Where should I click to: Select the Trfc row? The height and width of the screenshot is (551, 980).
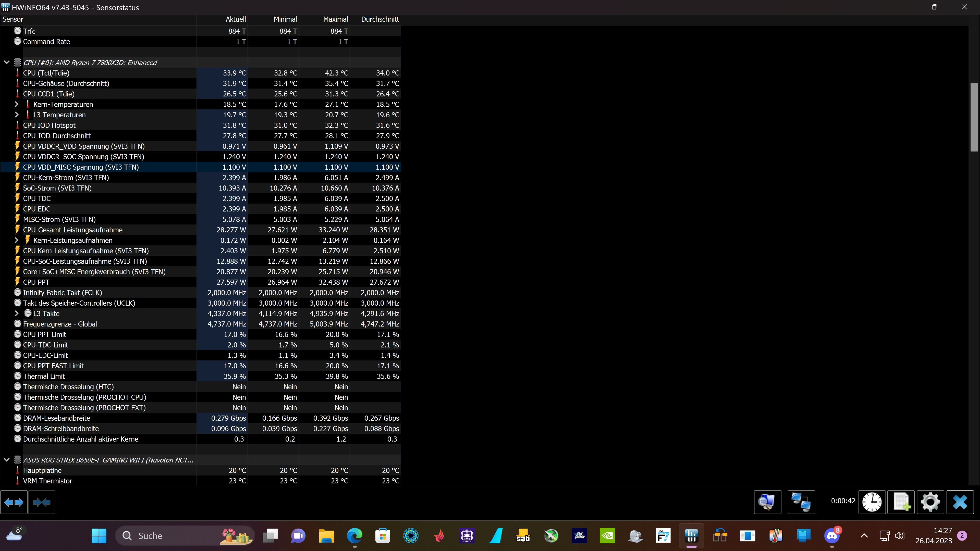pyautogui.click(x=200, y=31)
